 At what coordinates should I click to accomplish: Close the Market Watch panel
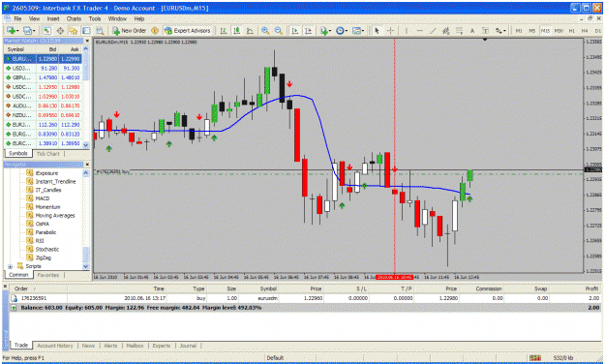tap(87, 41)
